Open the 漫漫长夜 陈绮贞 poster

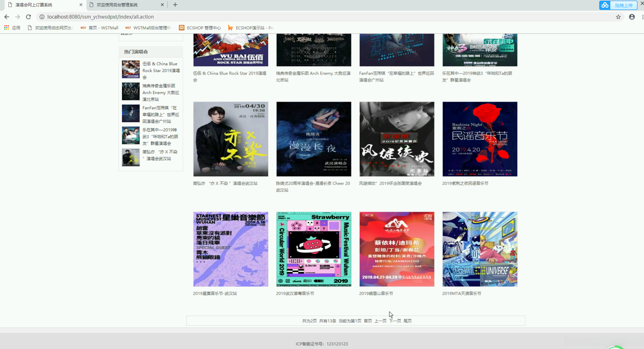click(x=314, y=139)
